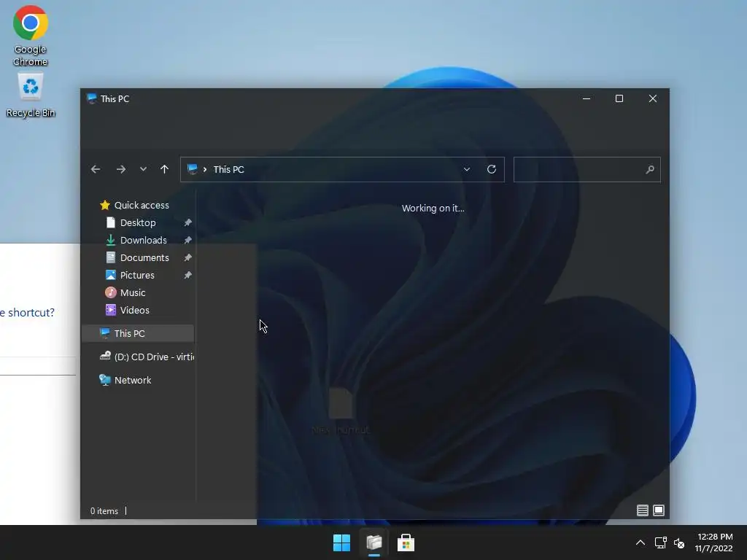Image resolution: width=747 pixels, height=560 pixels.
Task: Click the pin icon beside Desktop
Action: click(x=187, y=223)
